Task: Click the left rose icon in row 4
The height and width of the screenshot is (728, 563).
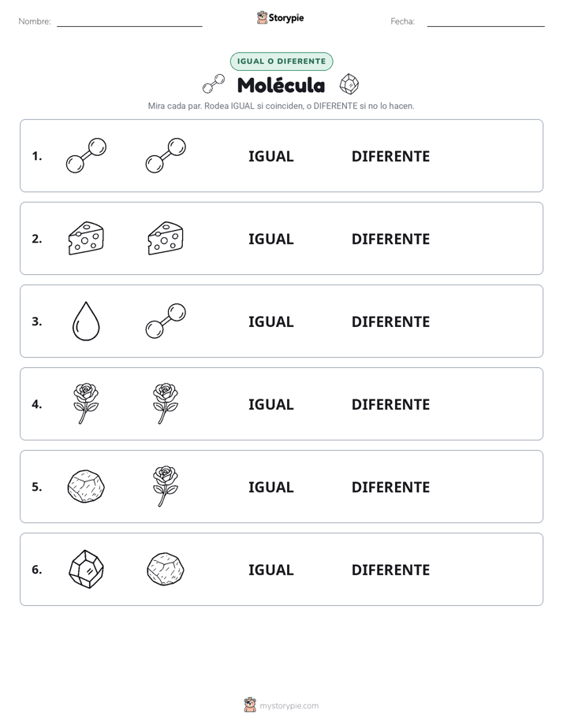Action: 86,403
